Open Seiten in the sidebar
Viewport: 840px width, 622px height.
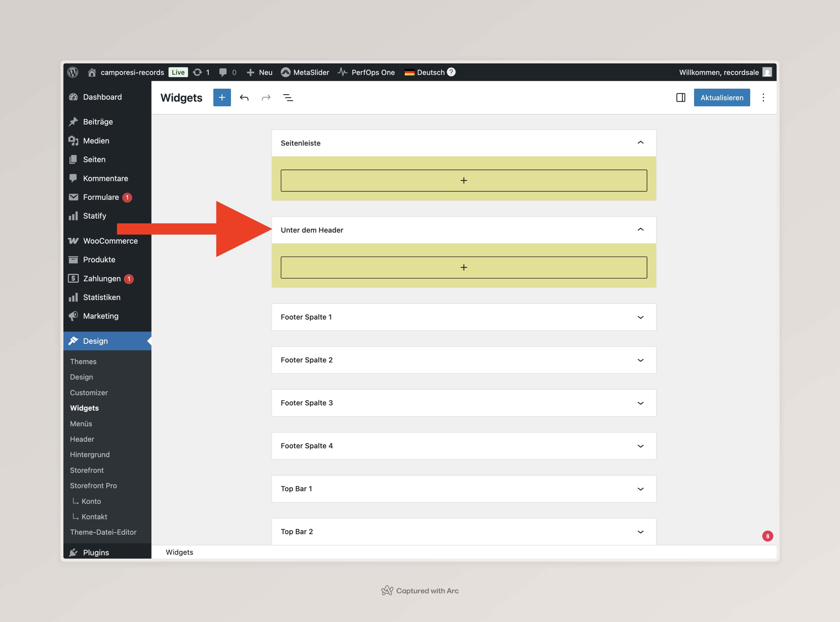(107, 159)
